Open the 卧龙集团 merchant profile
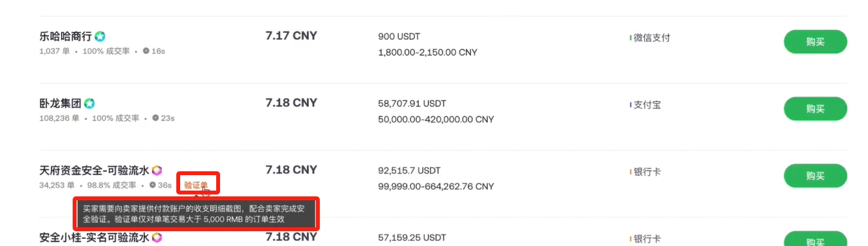868x246 pixels. click(x=60, y=104)
